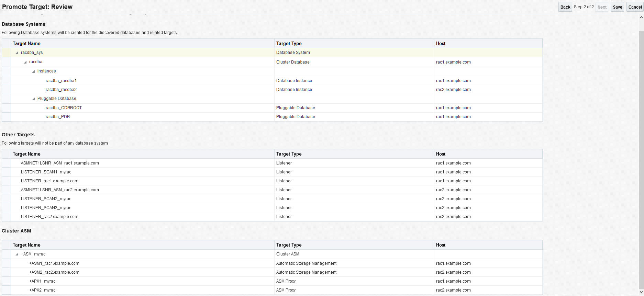Viewport: 644px width, 296px height.
Task: Select LISTENER_SCAN3_myrac row
Action: coord(272,208)
